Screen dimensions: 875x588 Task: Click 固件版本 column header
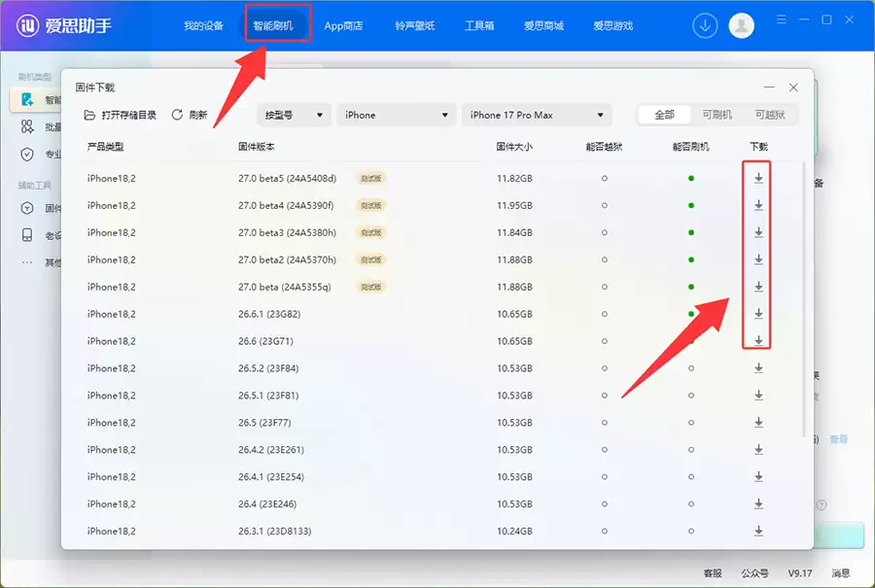256,147
